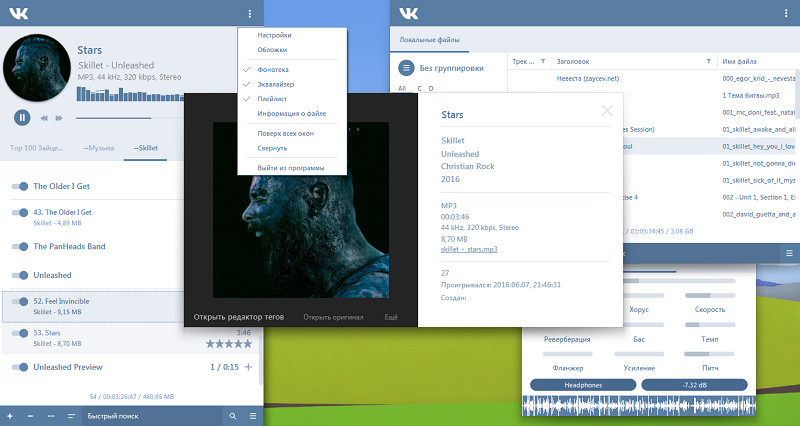Screen dimensions: 800x426
Task: Open the three-dot menu in the player window
Action: (249, 14)
